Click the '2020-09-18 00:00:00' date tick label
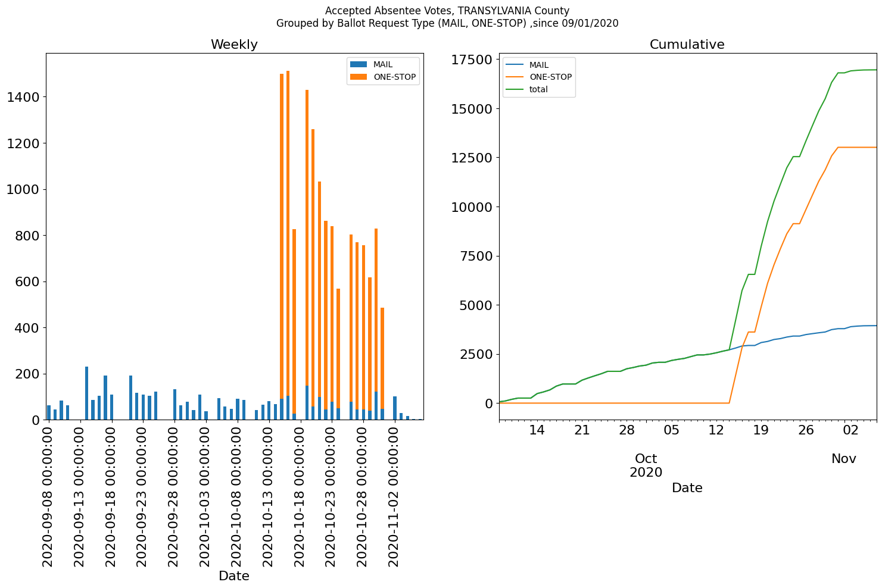 [111, 495]
